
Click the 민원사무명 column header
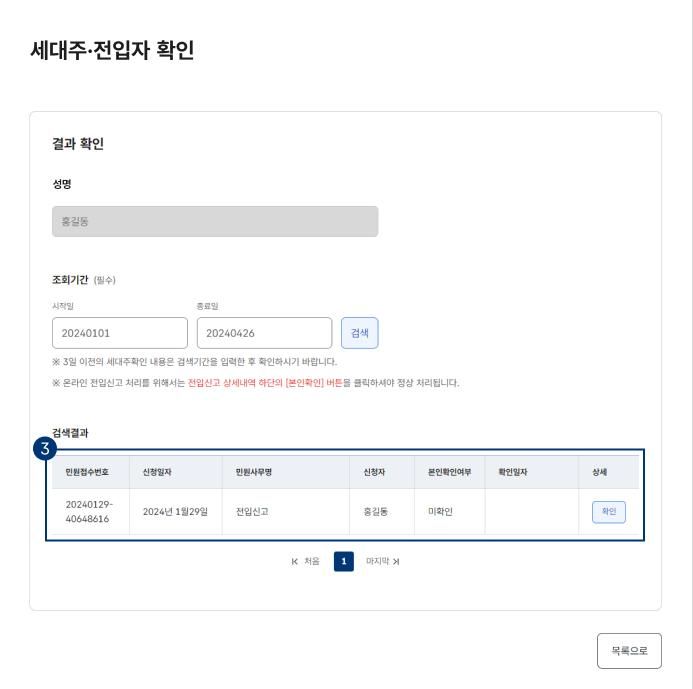[254, 472]
